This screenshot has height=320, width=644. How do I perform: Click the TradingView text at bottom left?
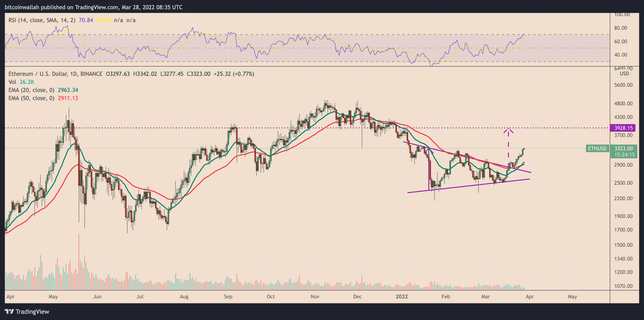(x=32, y=311)
